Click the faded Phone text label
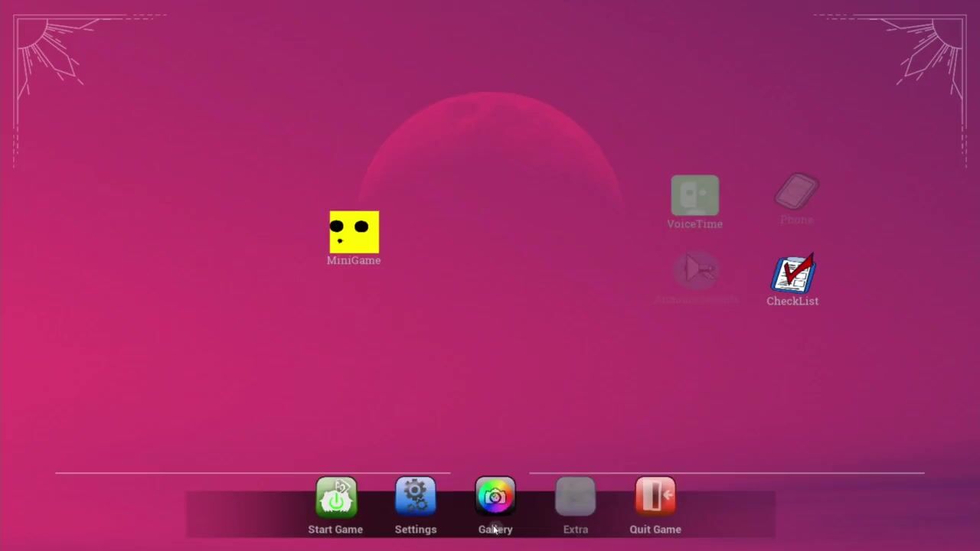This screenshot has width=980, height=551. coord(796,220)
